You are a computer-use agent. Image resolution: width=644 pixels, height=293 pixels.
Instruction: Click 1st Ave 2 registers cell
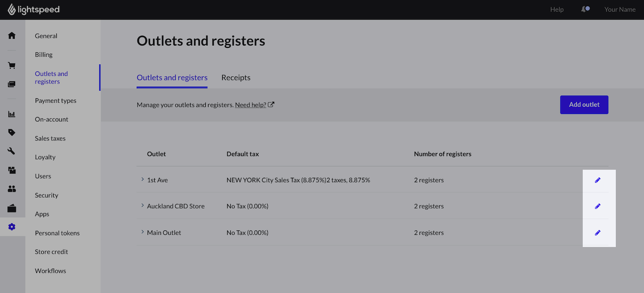coord(429,180)
